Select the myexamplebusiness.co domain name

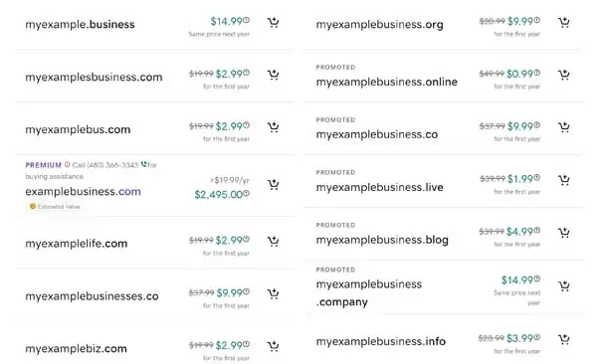376,134
